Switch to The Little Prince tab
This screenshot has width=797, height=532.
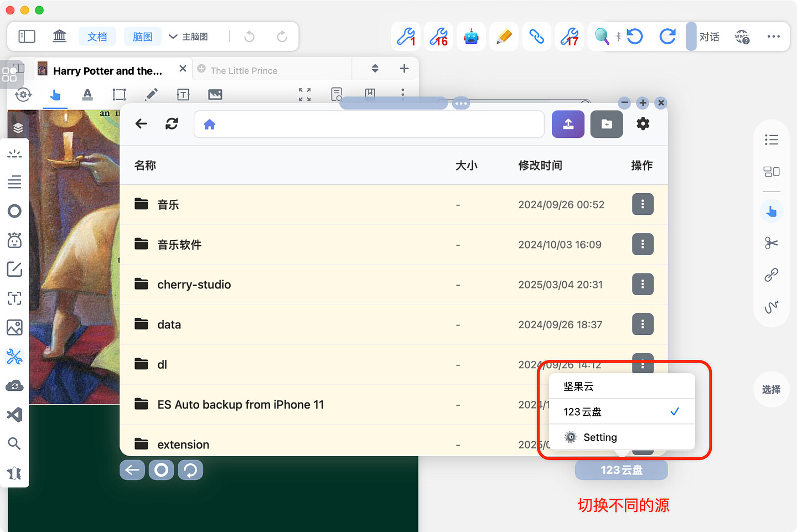(x=244, y=70)
